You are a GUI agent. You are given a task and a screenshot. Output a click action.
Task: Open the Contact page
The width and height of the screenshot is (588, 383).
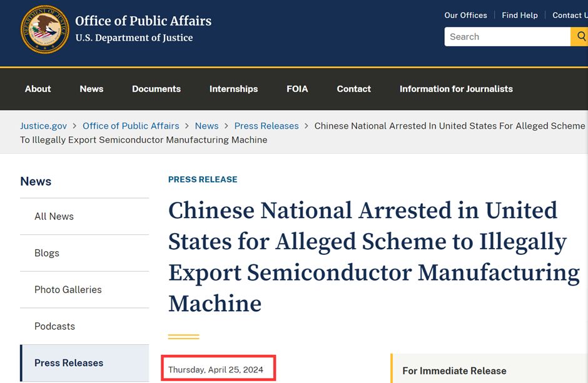[x=353, y=89]
